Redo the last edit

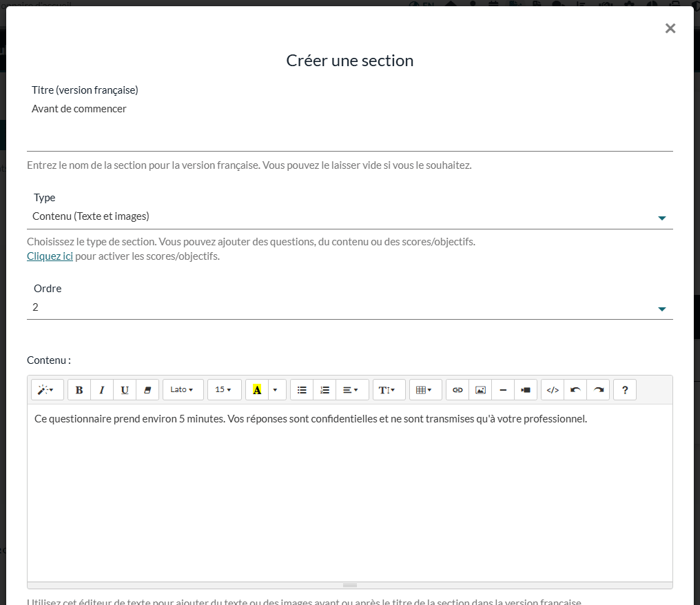click(x=598, y=390)
